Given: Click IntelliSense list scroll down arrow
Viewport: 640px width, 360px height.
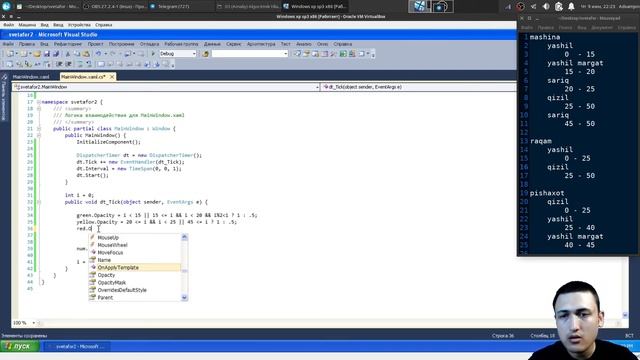Looking at the screenshot, I should tap(184, 298).
